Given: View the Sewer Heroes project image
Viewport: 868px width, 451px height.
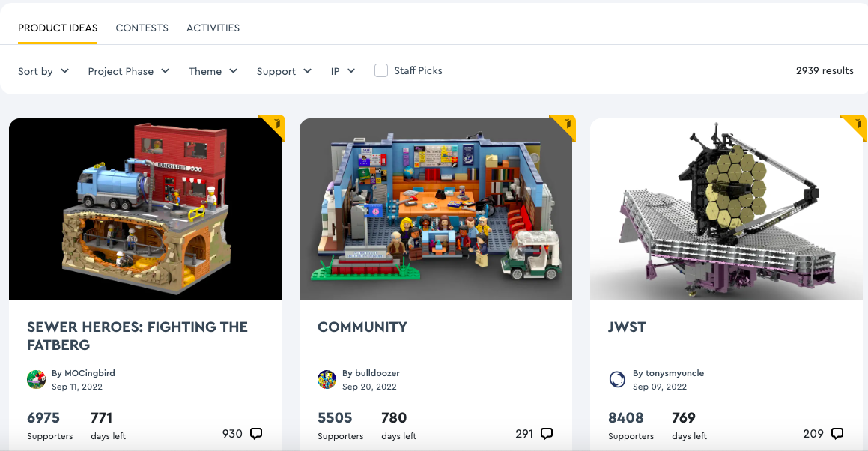Looking at the screenshot, I should pos(145,210).
